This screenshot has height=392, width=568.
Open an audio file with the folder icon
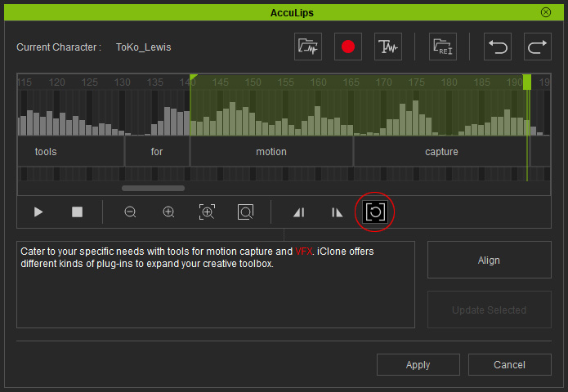point(308,47)
